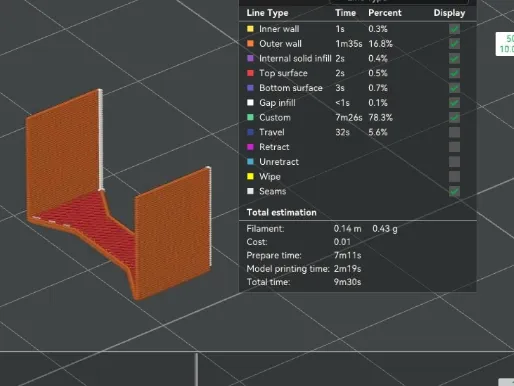
Task: Click the 1m35s outer wall time
Action: [x=349, y=44]
